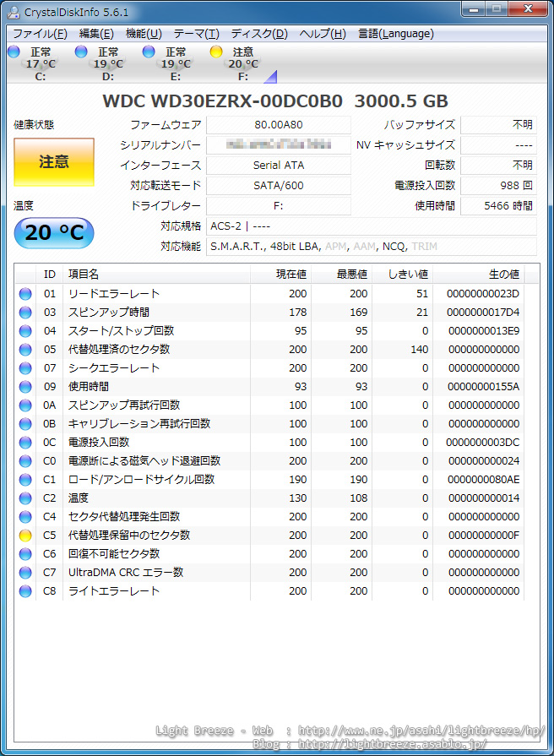554x756 pixels.
Task: Open the ディスク(D) menu
Action: click(x=259, y=34)
